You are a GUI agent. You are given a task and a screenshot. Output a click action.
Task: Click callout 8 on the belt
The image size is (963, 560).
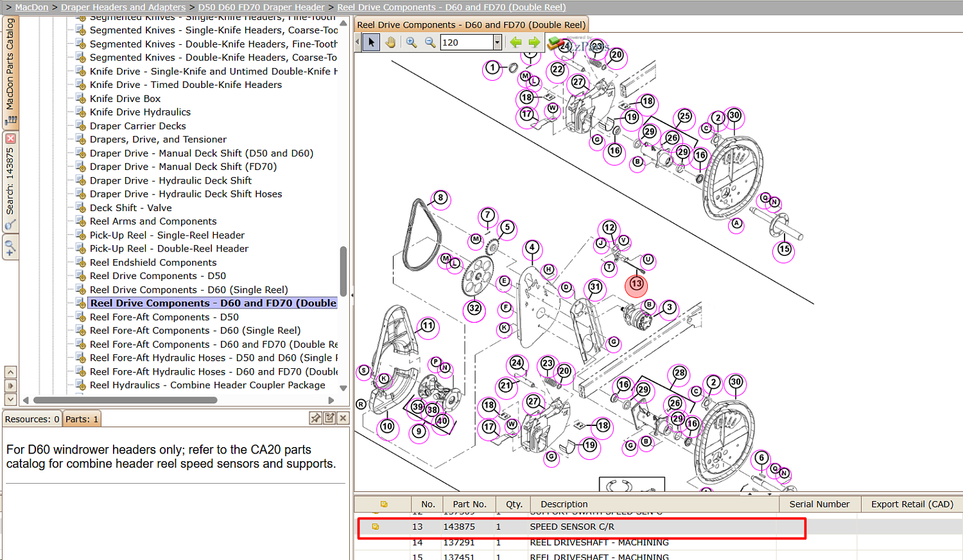pos(440,198)
